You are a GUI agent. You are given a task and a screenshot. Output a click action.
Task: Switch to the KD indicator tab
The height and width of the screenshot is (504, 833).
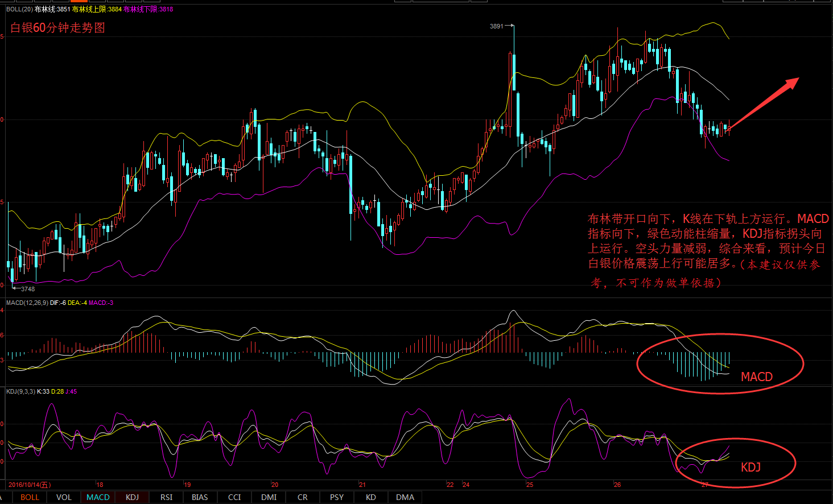tap(371, 497)
